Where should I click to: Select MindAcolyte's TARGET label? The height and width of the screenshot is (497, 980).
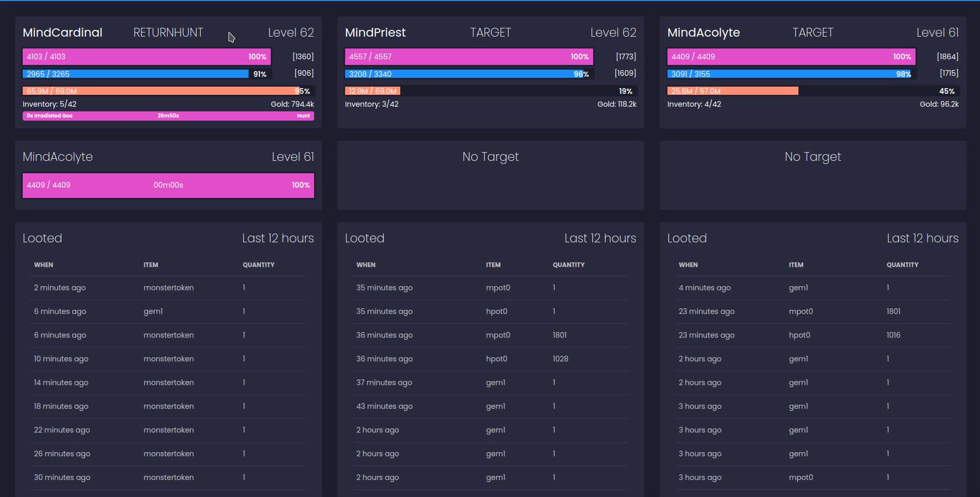[812, 32]
